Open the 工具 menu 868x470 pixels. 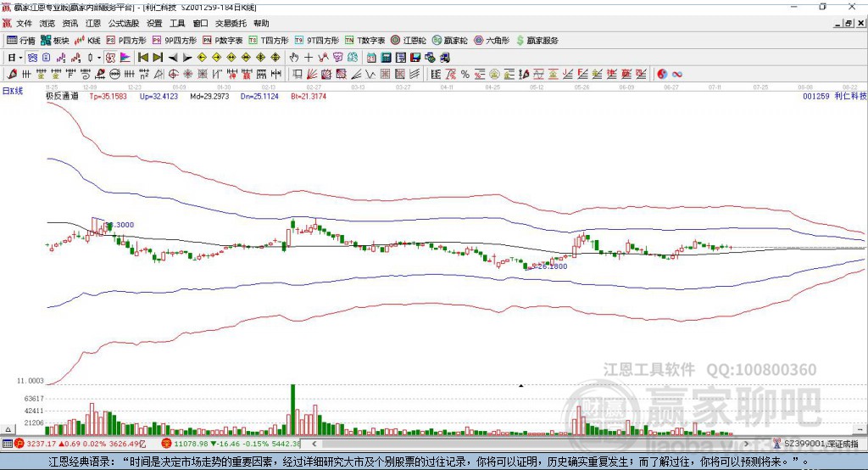[177, 23]
